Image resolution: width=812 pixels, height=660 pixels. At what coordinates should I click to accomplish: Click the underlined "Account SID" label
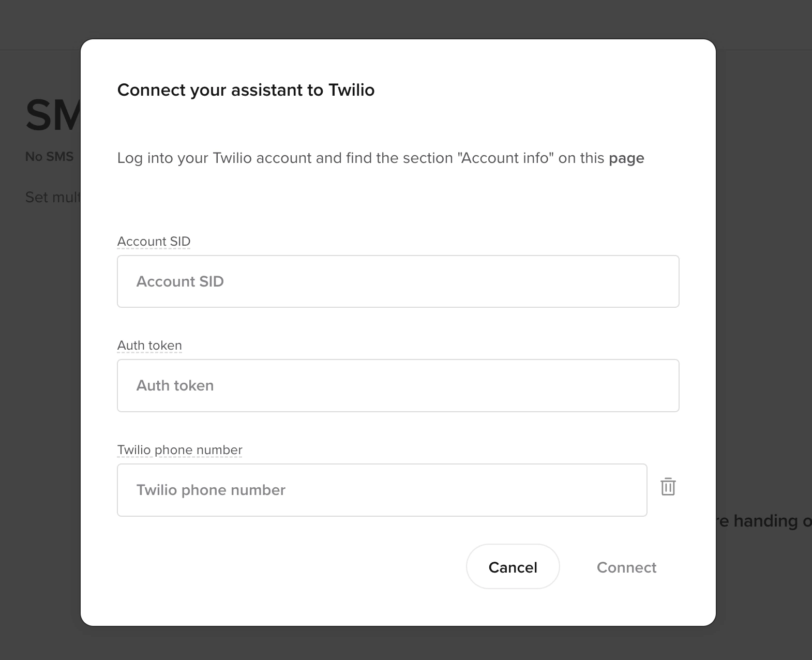[154, 241]
